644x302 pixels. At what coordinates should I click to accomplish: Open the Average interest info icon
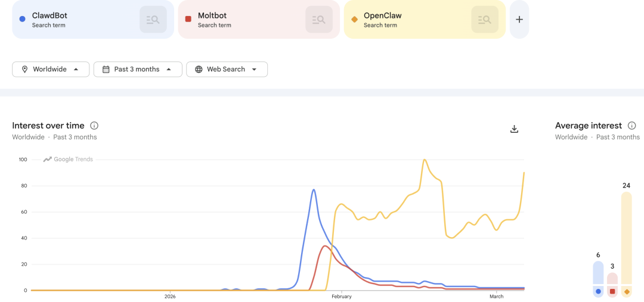(632, 126)
